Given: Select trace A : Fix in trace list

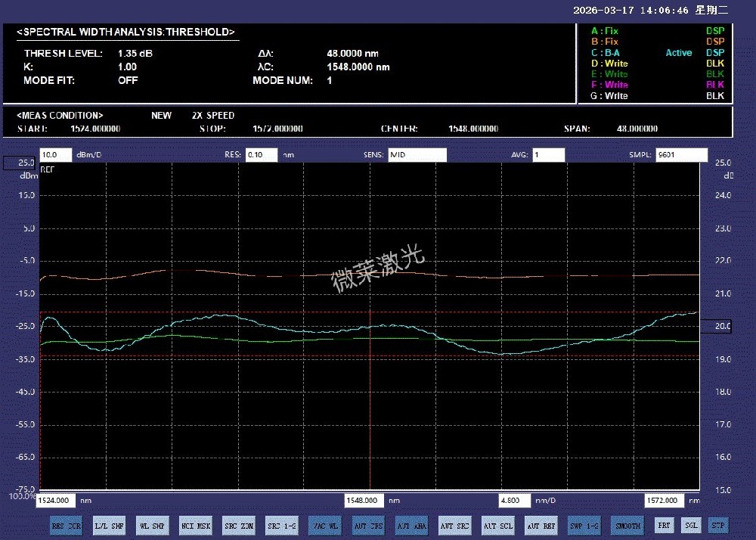Looking at the screenshot, I should [x=605, y=31].
